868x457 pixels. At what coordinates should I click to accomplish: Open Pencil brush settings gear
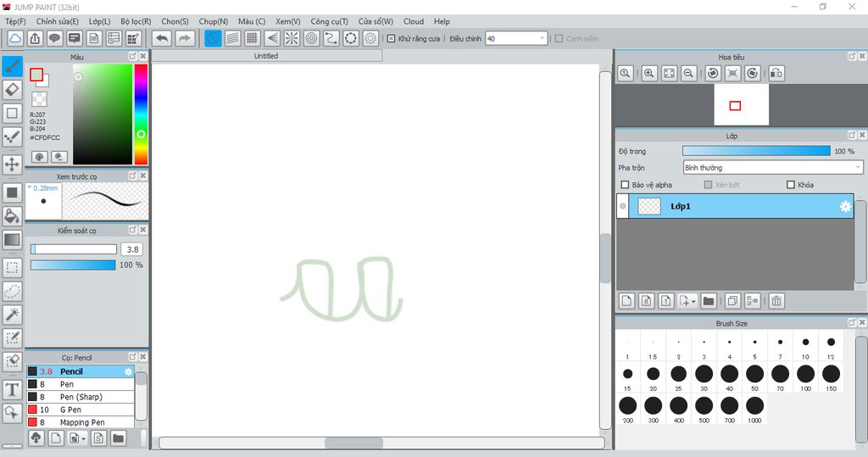[128, 371]
